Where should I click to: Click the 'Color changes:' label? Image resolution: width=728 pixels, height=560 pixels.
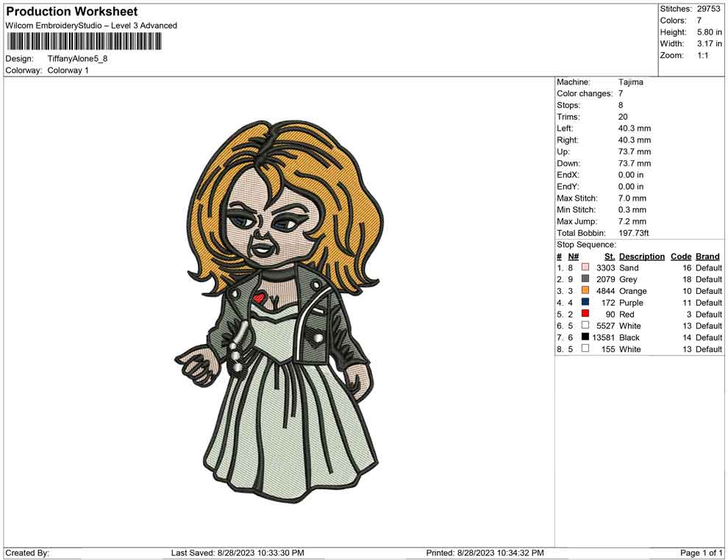coord(585,94)
